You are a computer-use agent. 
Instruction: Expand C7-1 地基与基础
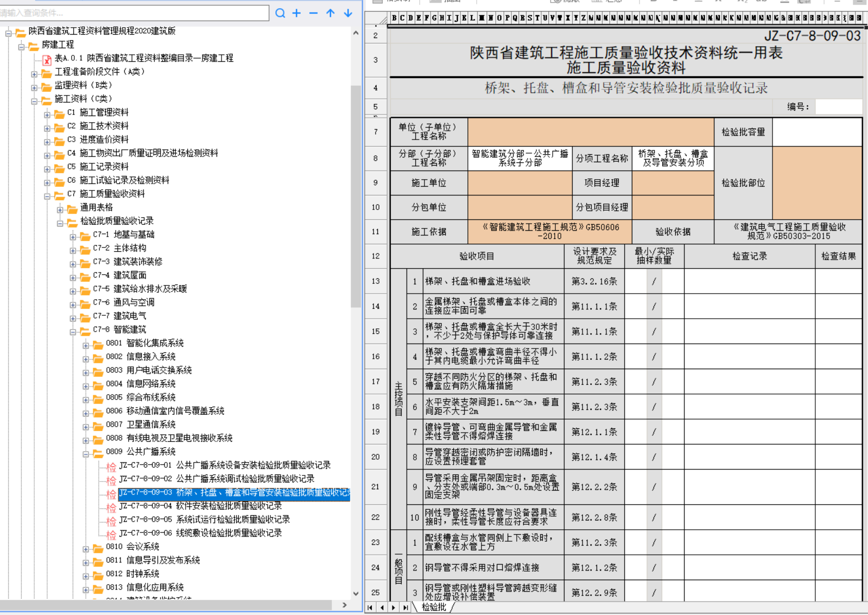73,237
